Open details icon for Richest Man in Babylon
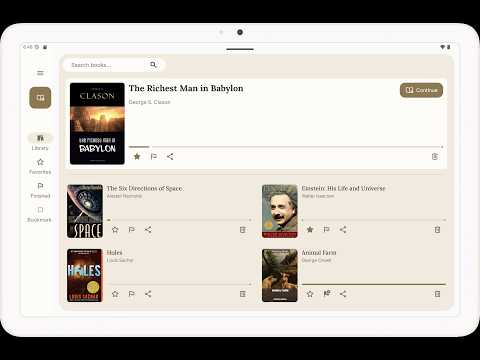The image size is (480, 360). (435, 156)
